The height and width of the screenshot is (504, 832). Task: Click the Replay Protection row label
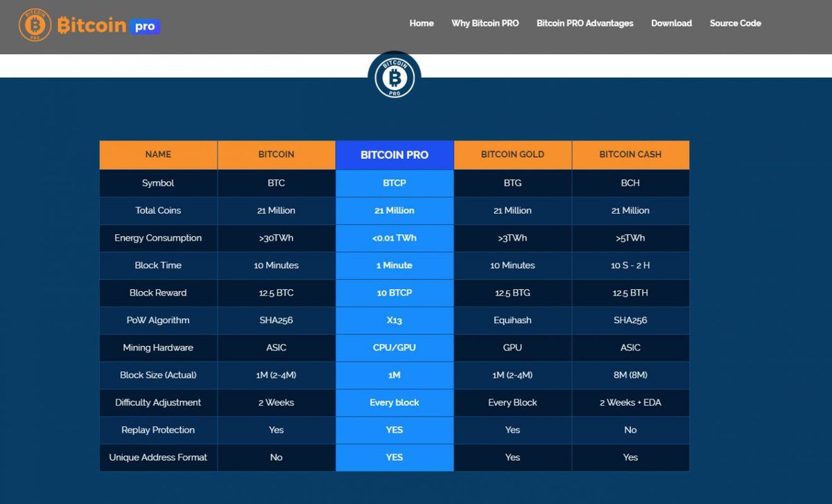pyautogui.click(x=158, y=430)
